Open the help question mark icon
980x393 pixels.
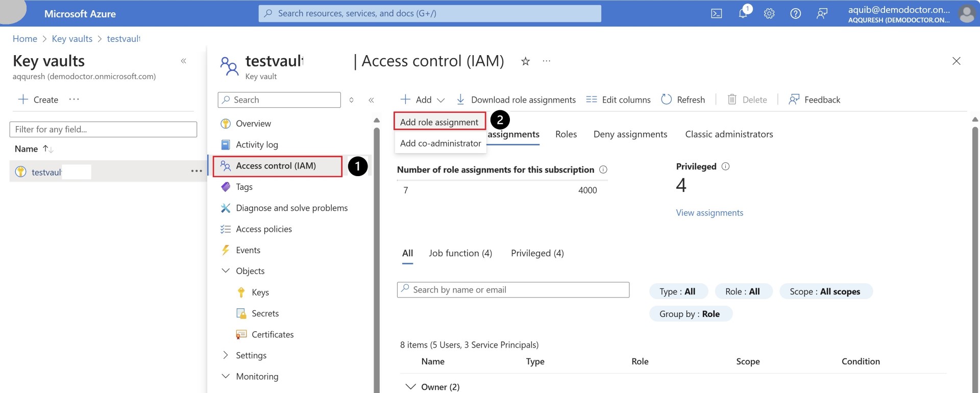795,14
